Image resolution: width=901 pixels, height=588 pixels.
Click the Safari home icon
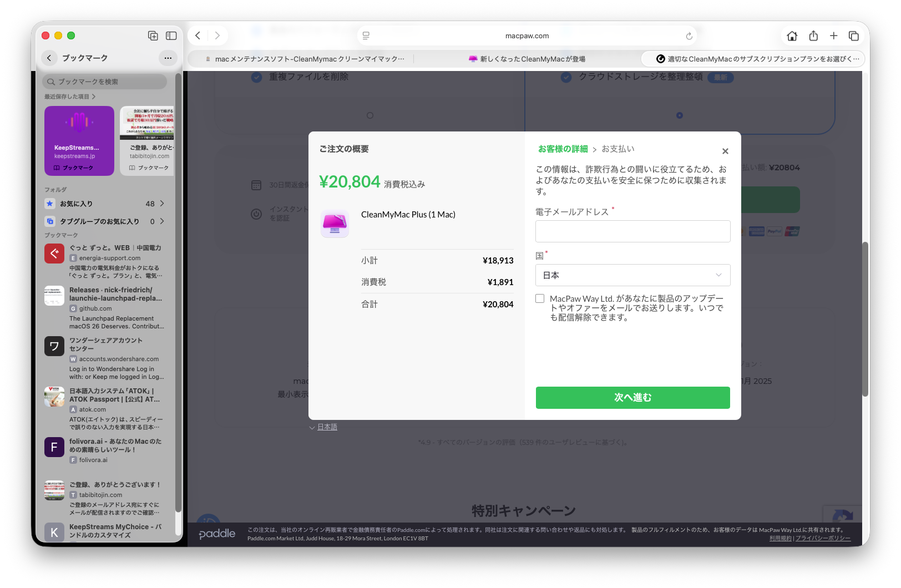point(792,36)
